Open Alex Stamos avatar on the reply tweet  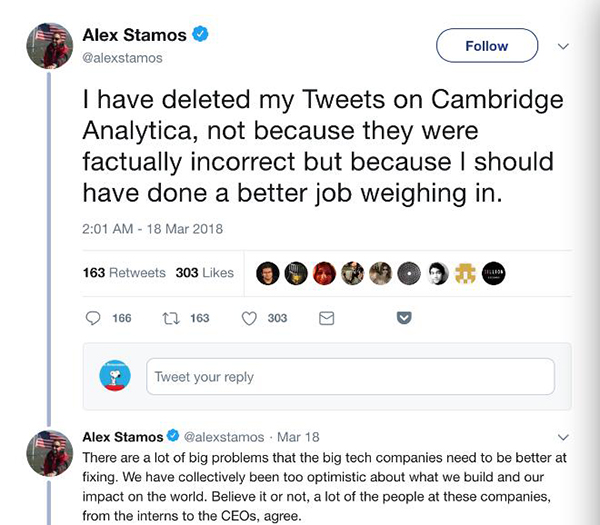tap(49, 453)
